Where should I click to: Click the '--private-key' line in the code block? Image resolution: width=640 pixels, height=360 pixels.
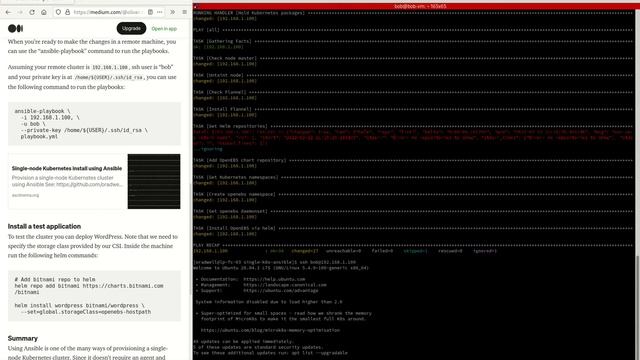(84, 130)
